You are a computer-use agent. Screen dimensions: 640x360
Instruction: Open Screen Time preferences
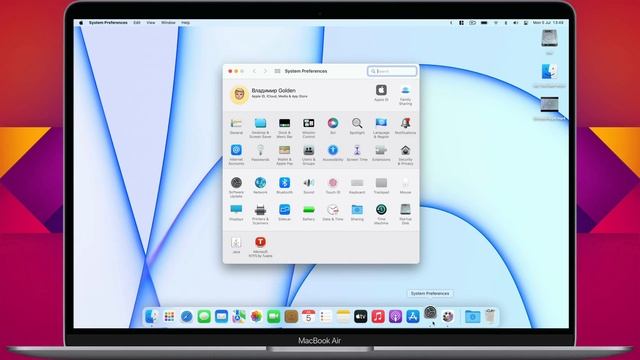[357, 150]
